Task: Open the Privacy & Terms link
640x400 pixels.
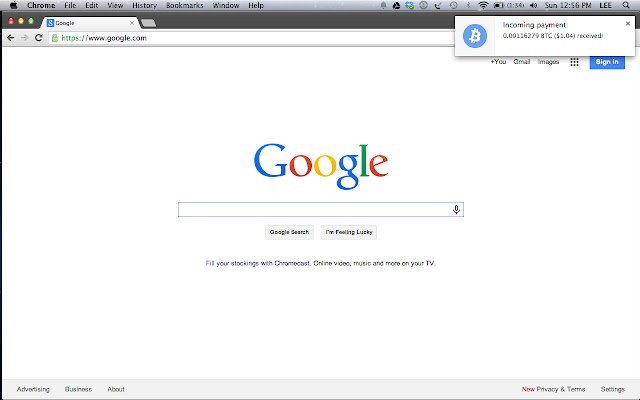Action: click(560, 389)
